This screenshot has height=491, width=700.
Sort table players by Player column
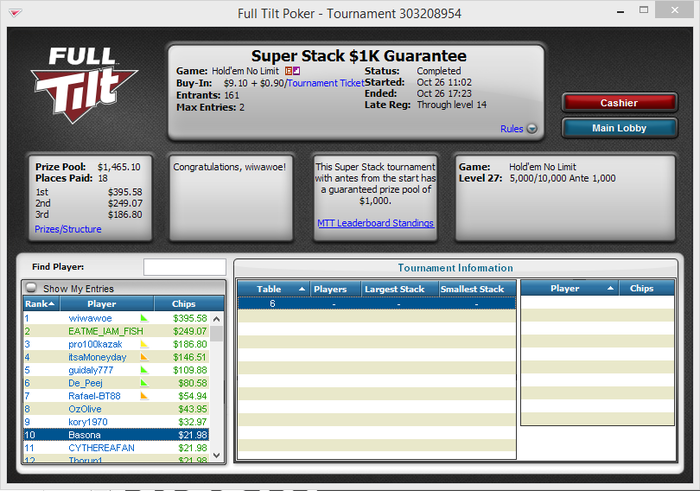(x=569, y=288)
